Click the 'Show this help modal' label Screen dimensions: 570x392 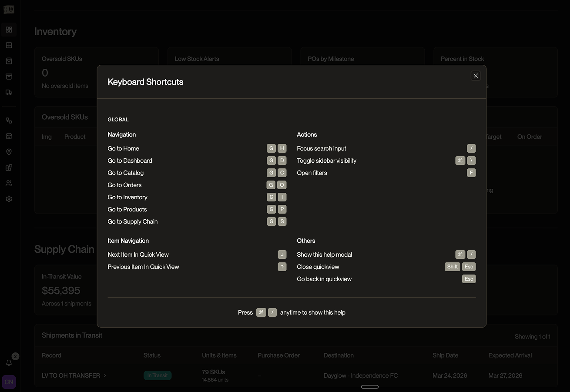pos(324,255)
